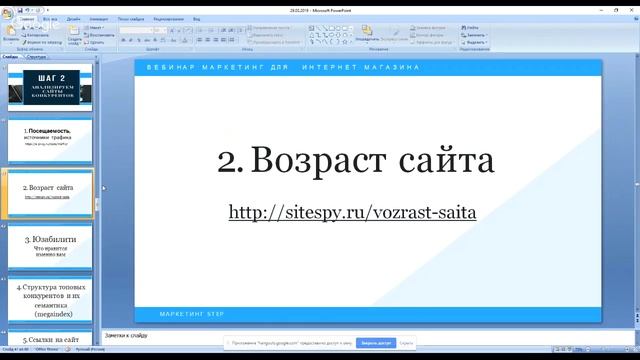This screenshot has height=360, width=640.
Task: Click the Undo icon in quick access toolbar
Action: coord(27,10)
